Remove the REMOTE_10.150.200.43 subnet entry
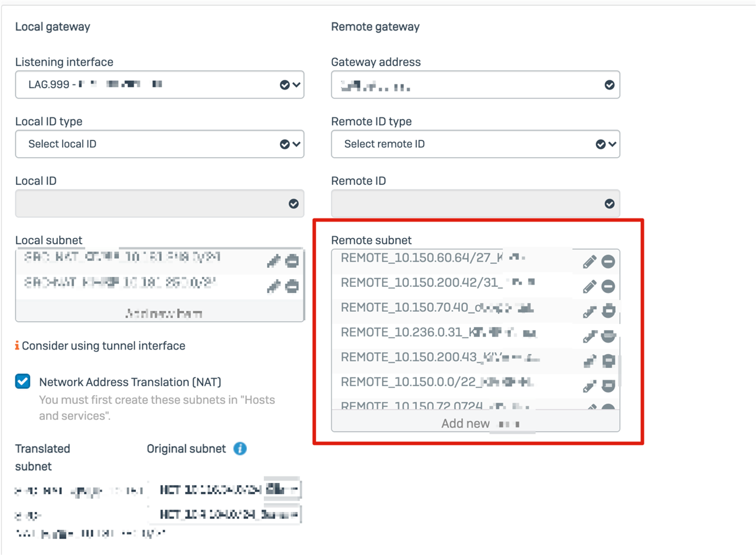This screenshot has width=756, height=555. click(x=608, y=361)
